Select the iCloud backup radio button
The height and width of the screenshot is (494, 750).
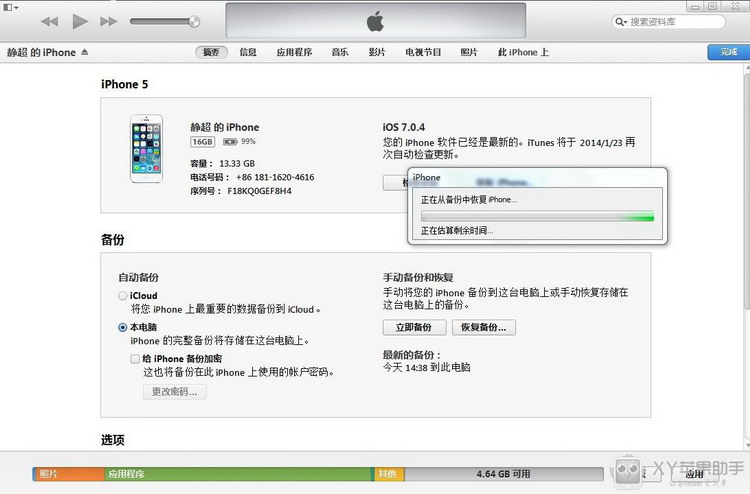click(x=122, y=296)
